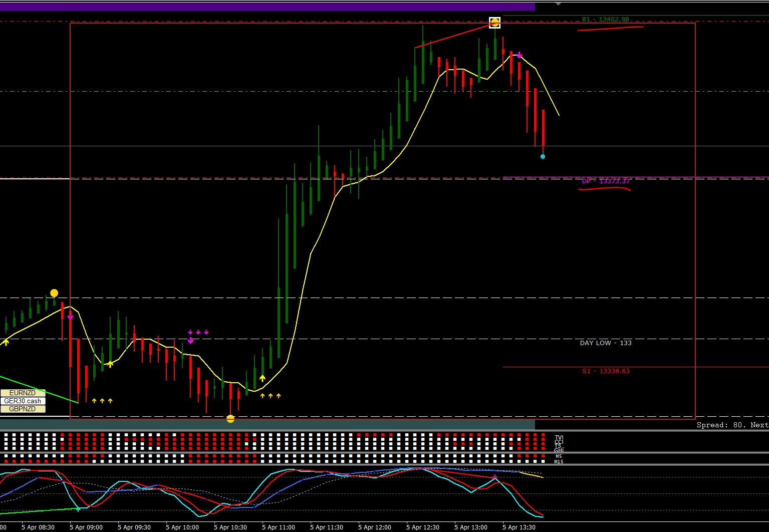Screen dimensions: 769x532
Task: Click the green trendline above the symbol buttons
Action: click(39, 389)
